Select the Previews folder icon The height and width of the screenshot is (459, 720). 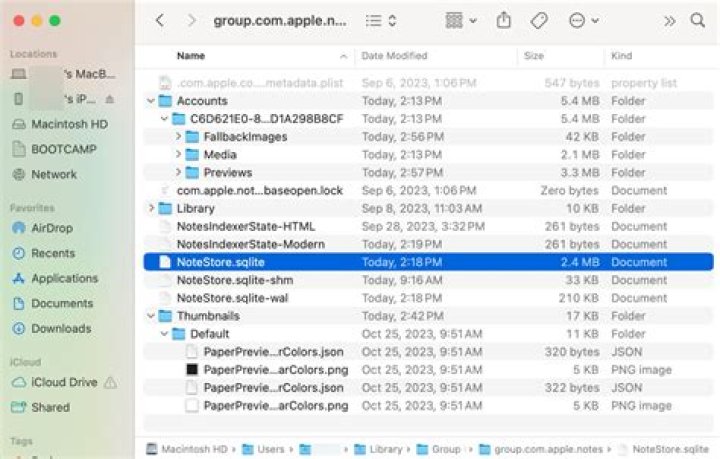point(192,172)
